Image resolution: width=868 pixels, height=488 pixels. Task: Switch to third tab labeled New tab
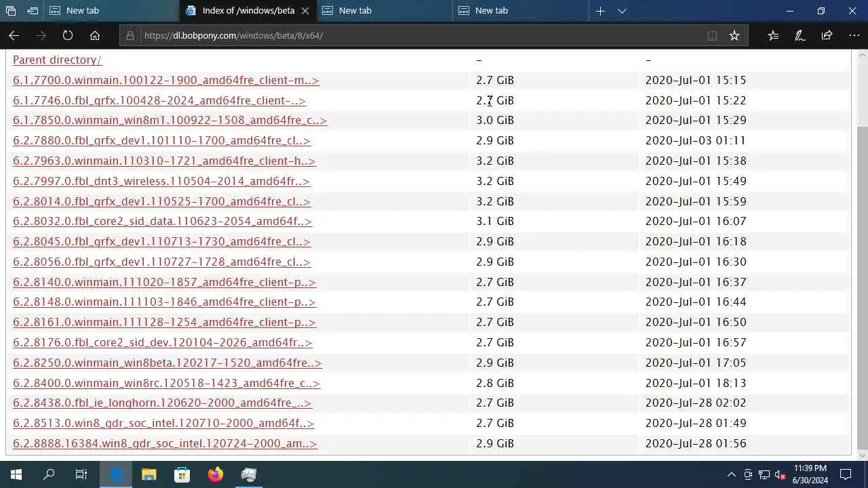pos(384,11)
